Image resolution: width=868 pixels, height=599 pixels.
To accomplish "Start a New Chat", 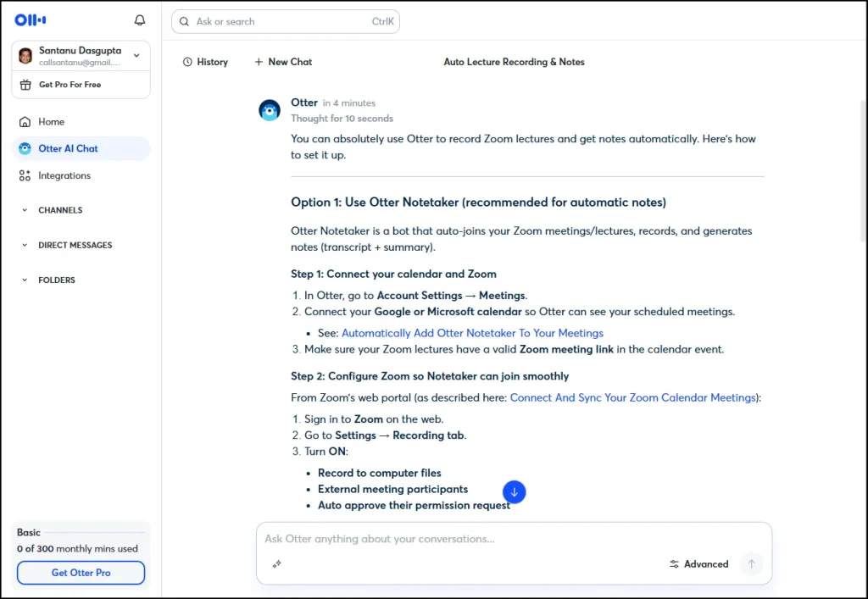I will point(283,62).
